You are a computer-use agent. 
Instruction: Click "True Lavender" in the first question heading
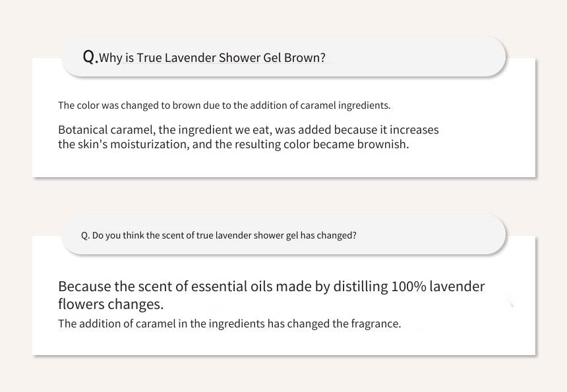[177, 57]
